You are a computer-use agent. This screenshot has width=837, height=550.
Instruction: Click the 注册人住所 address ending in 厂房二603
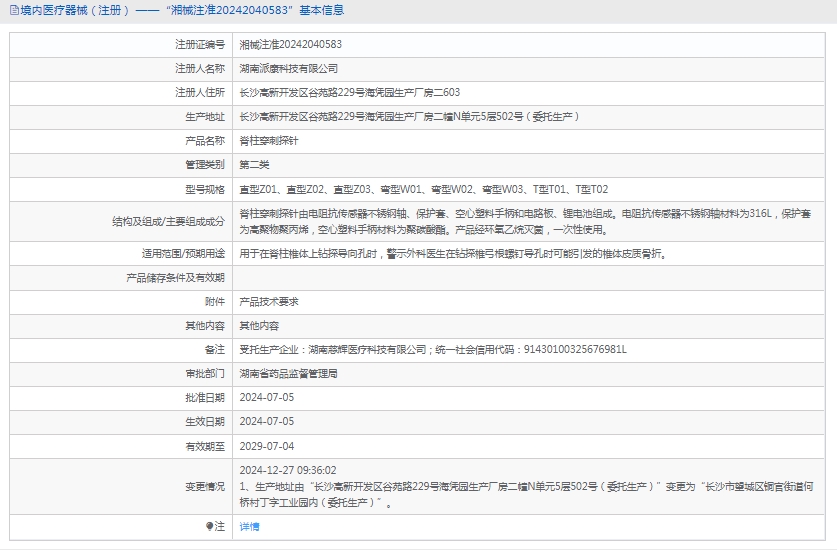point(349,93)
